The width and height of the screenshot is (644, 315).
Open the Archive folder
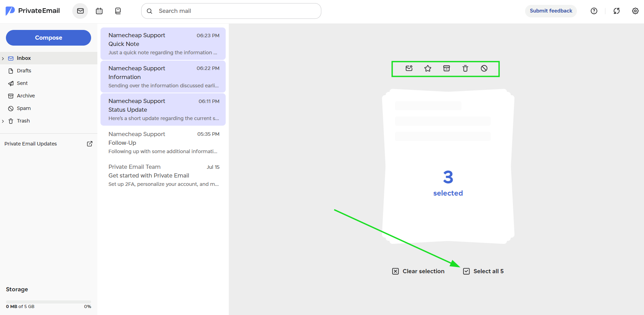[49, 96]
